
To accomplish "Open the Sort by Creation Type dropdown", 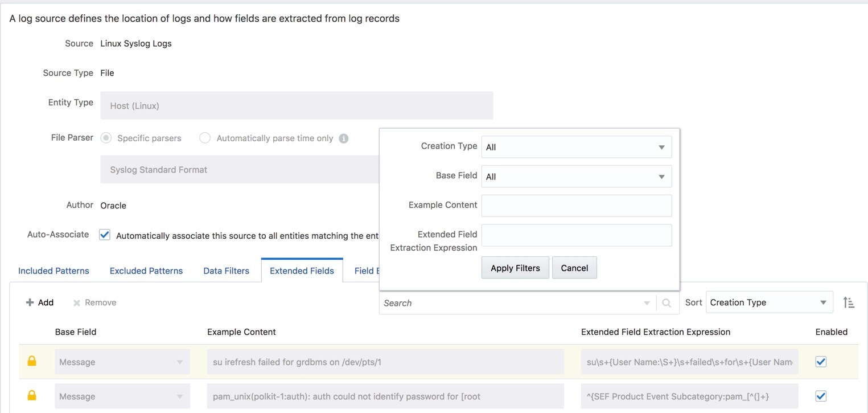I will 769,302.
